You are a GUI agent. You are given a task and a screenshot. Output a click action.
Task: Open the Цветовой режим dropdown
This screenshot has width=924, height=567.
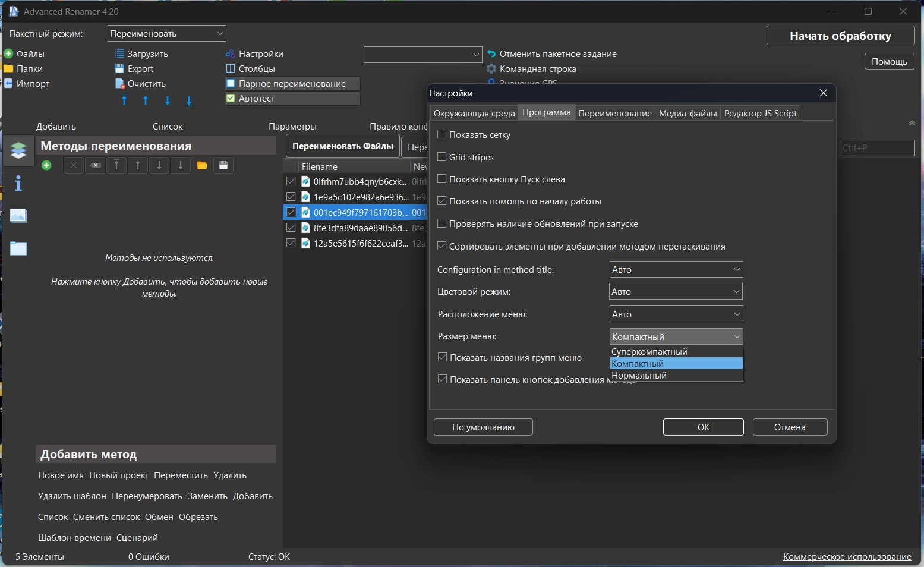[x=676, y=292]
